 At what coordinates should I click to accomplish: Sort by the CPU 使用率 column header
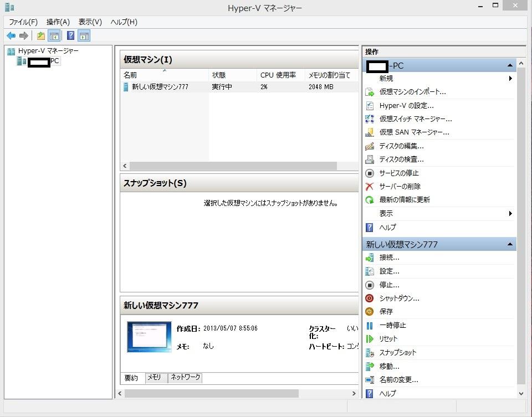pos(280,75)
